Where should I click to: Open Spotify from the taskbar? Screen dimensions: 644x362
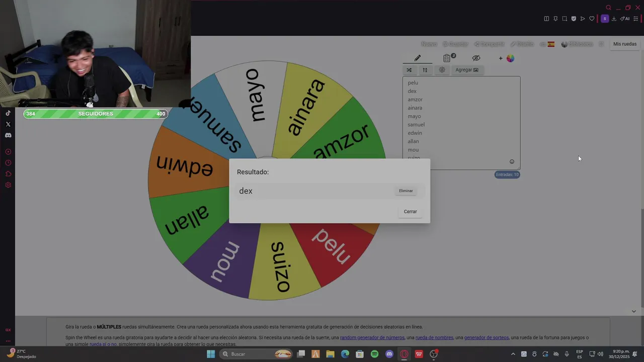point(374,354)
